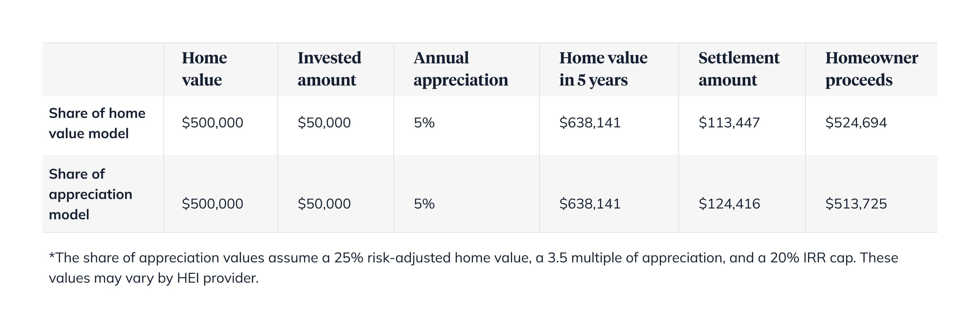The width and height of the screenshot is (980, 327).
Task: Click $50,000 in the appreciation model row
Action: point(324,204)
